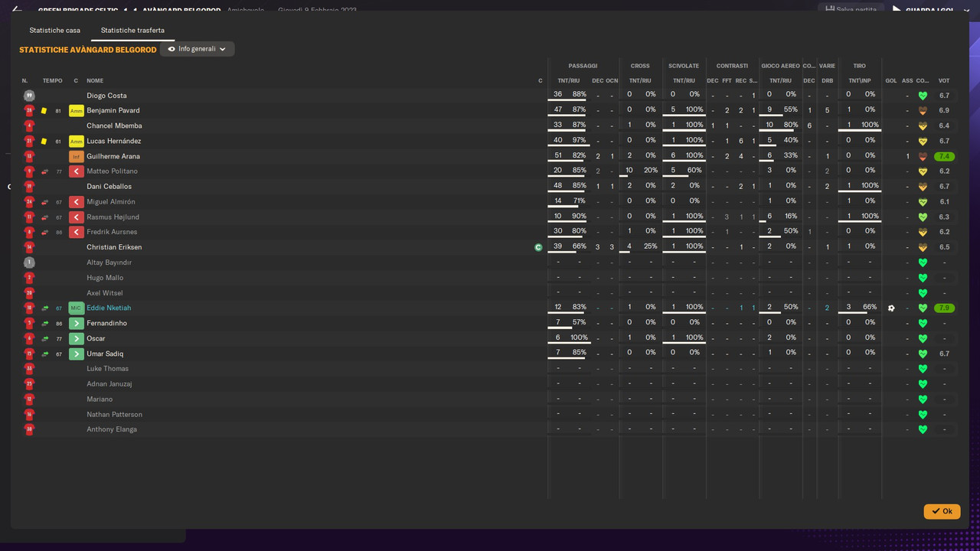Click the green substituted-on arrow beside Umar Sadiq
980x551 pixels.
point(76,354)
